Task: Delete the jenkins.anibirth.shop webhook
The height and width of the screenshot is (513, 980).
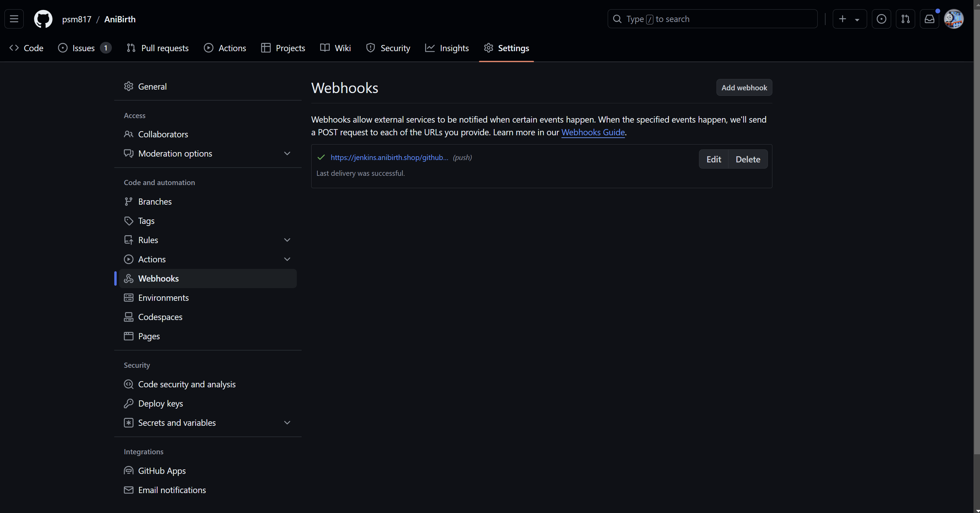Action: [x=748, y=159]
